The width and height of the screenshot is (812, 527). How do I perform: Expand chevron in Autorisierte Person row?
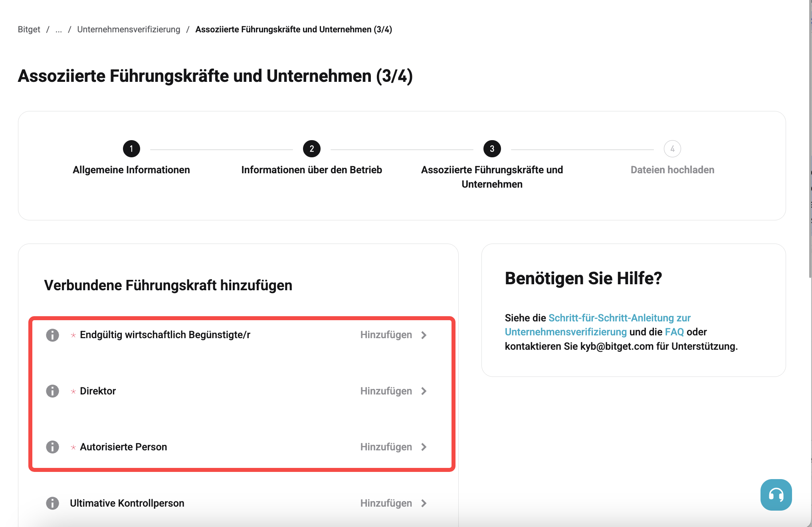[x=424, y=447]
